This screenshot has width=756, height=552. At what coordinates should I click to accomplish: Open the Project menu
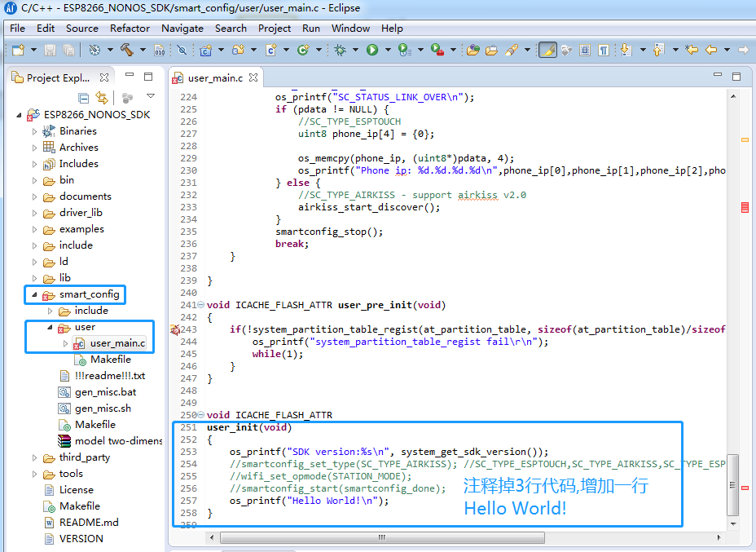tap(275, 29)
